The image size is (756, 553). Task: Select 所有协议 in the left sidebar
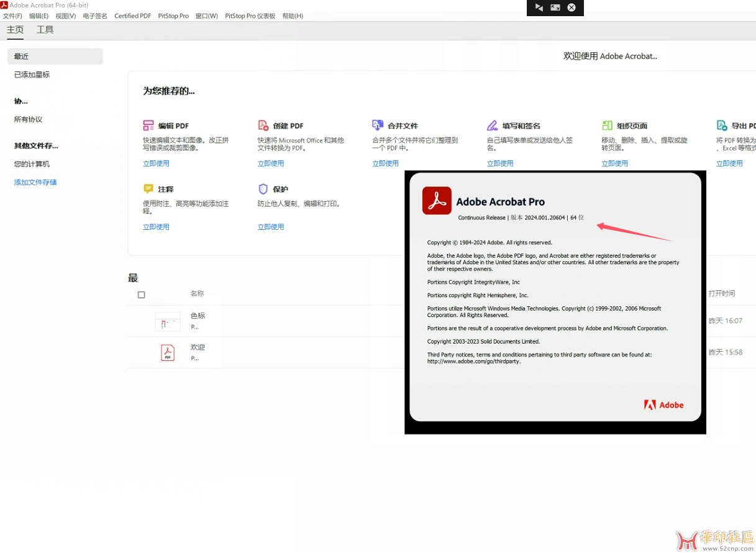(28, 119)
